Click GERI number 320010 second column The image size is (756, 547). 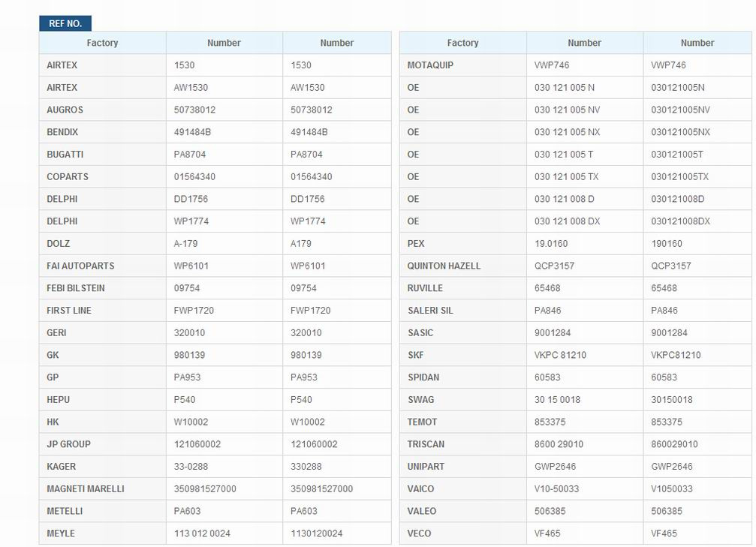click(306, 332)
